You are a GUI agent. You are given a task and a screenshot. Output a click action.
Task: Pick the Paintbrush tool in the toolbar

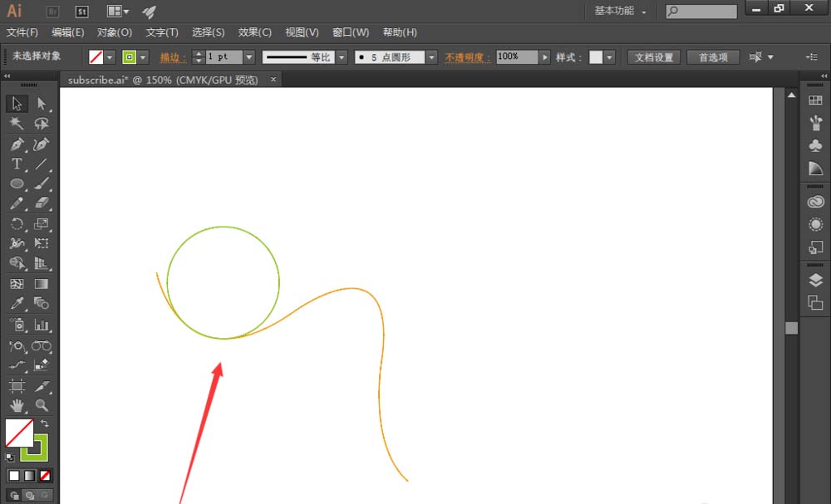39,183
